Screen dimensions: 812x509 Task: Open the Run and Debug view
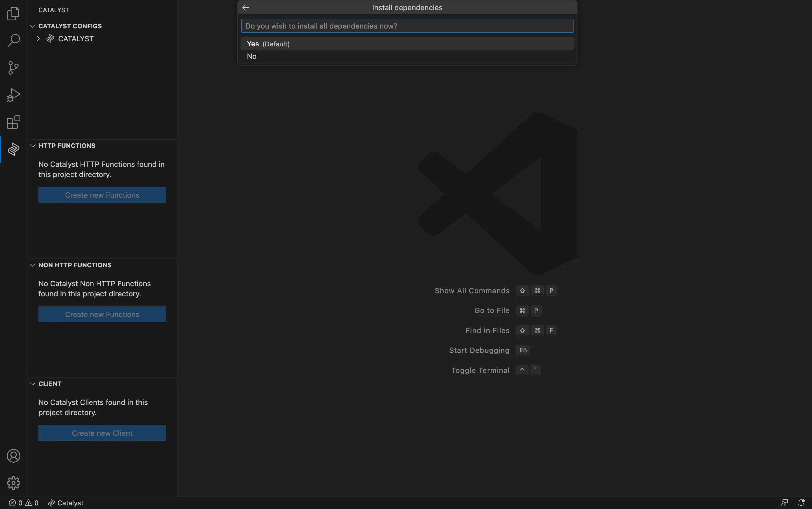pos(14,95)
